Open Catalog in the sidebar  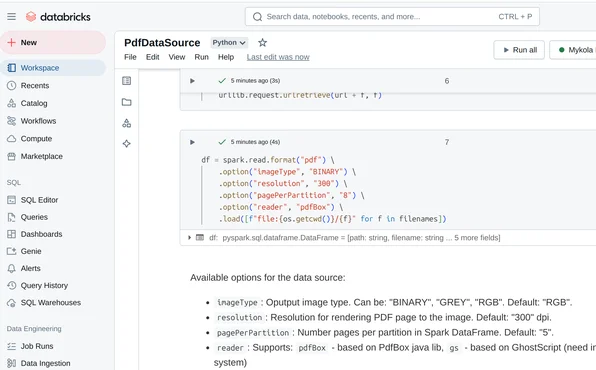[34, 103]
